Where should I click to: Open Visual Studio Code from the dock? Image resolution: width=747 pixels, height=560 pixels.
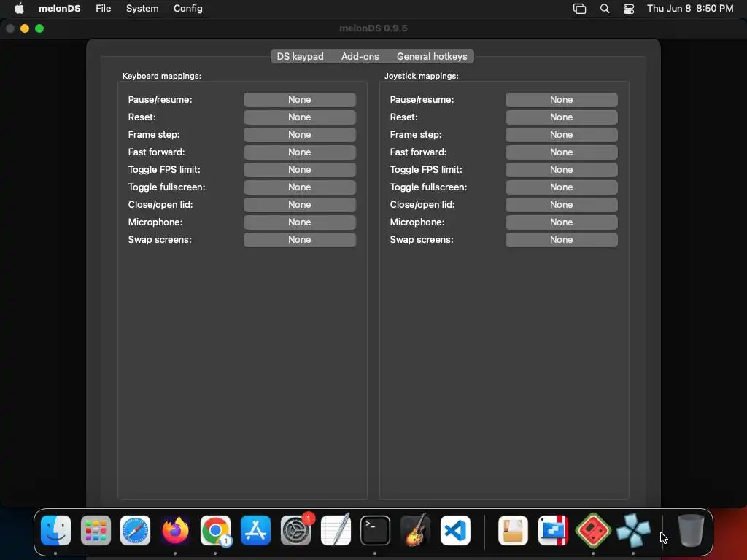tap(455, 530)
